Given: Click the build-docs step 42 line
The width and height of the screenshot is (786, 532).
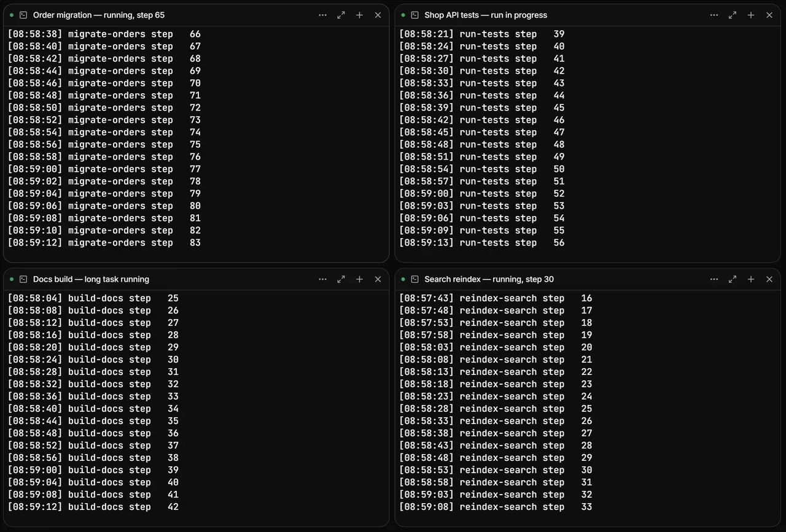Looking at the screenshot, I should pyautogui.click(x=93, y=507).
